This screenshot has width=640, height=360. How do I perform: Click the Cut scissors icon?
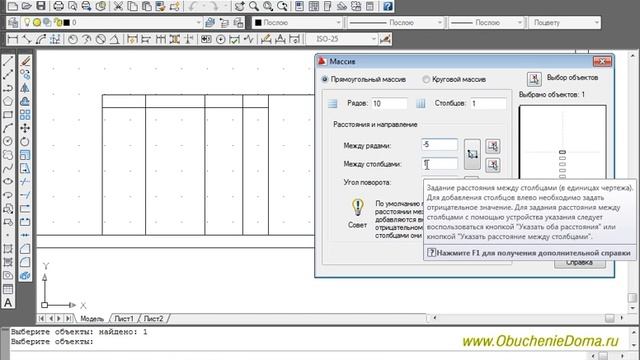pyautogui.click(x=118, y=6)
